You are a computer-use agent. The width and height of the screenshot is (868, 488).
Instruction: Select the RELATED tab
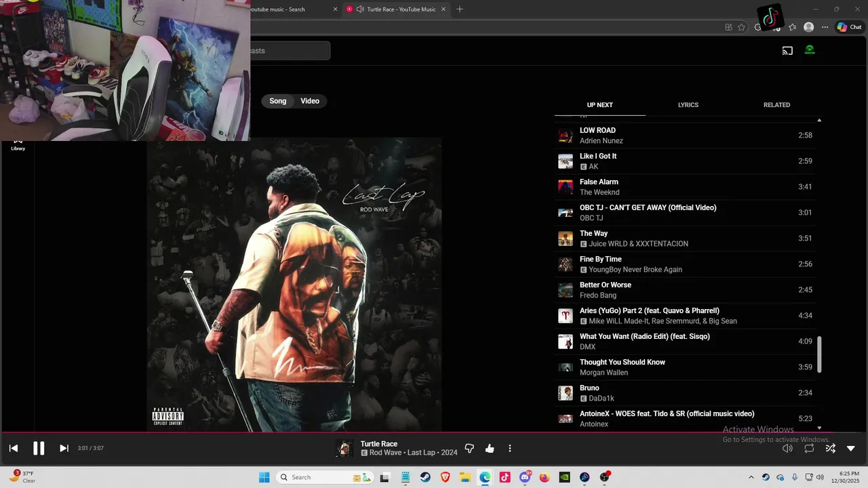tap(776, 105)
